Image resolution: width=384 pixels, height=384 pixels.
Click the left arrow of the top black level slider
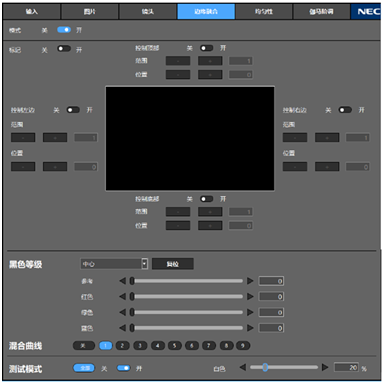[x=123, y=281]
